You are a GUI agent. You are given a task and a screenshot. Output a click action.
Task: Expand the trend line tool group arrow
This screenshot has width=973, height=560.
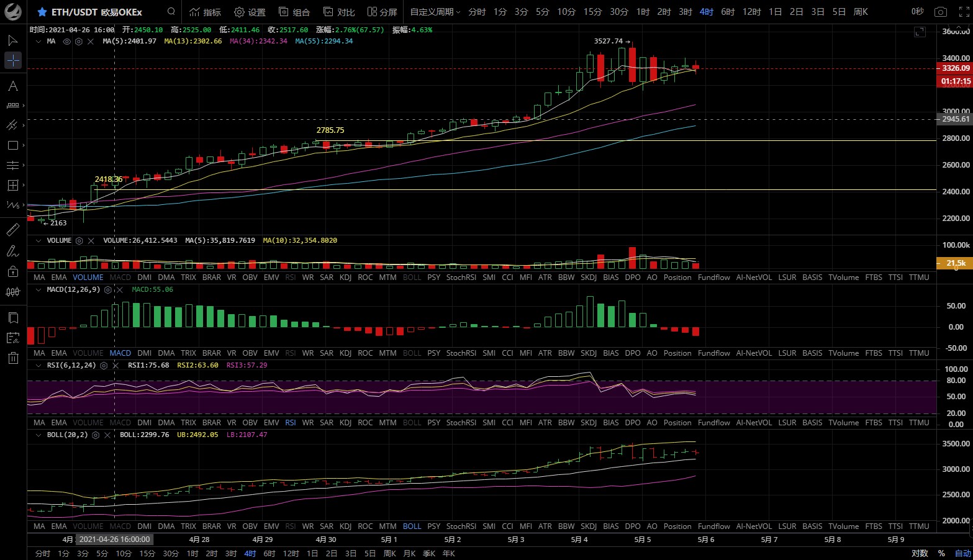click(24, 125)
